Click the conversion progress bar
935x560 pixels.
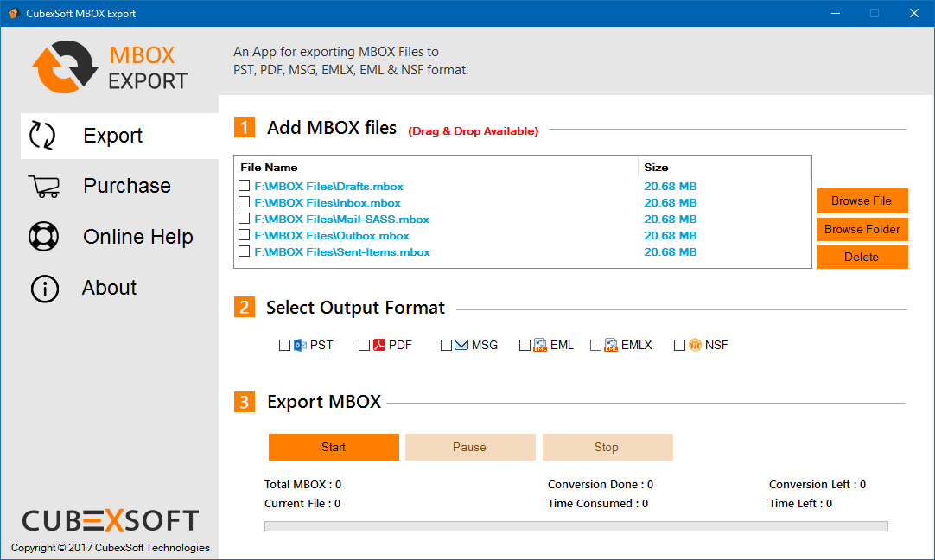click(576, 526)
